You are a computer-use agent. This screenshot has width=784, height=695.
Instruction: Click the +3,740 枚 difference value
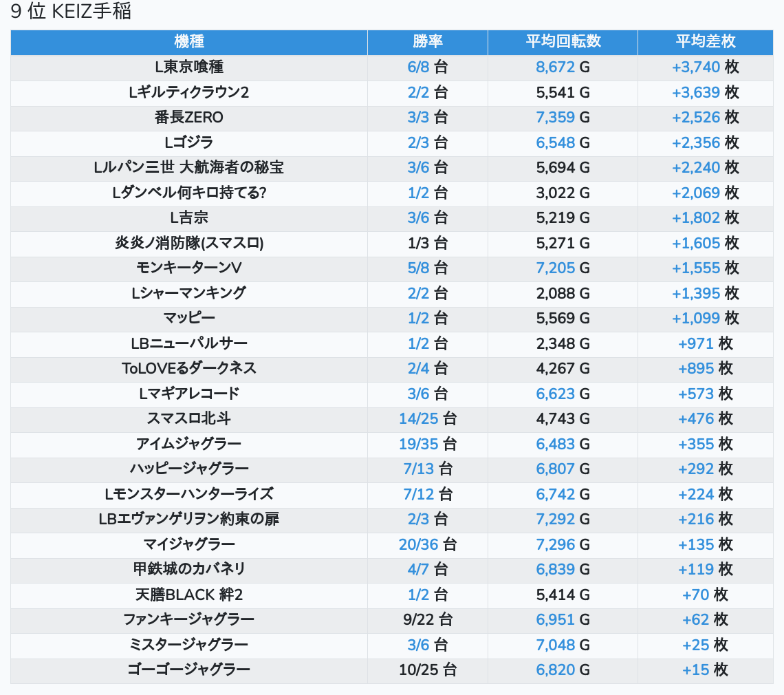706,67
